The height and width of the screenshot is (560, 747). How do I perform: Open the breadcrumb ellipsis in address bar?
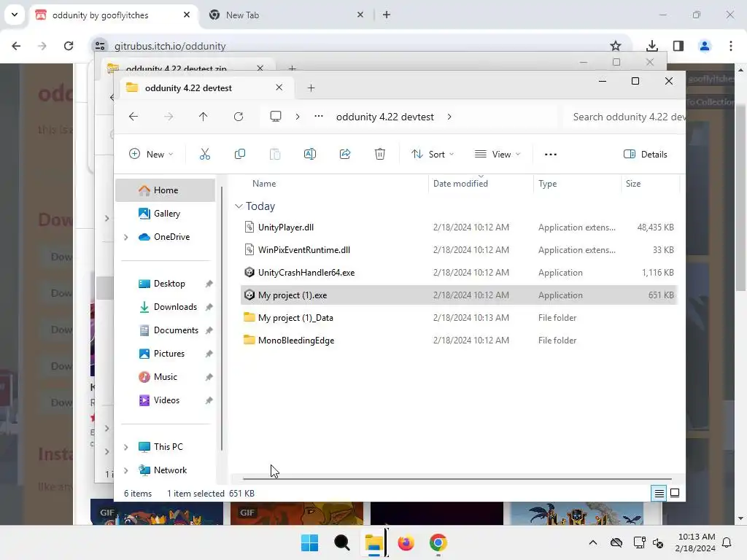319,117
